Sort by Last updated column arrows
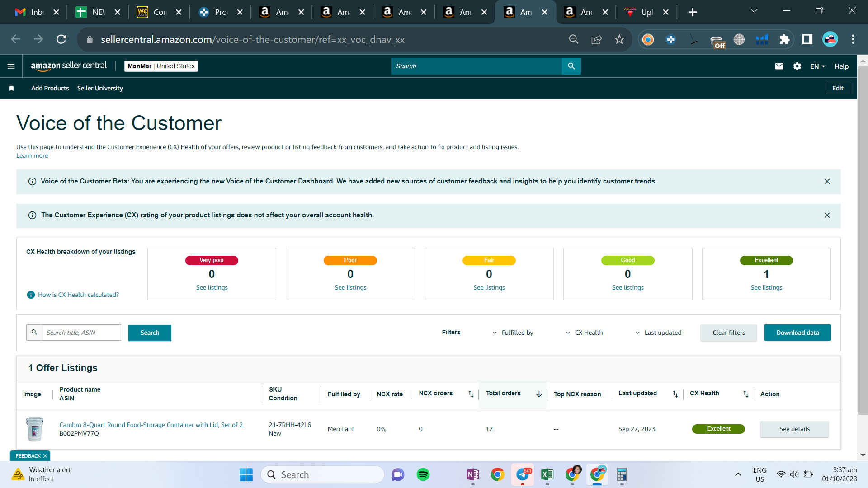Viewport: 868px width, 488px height. [675, 394]
